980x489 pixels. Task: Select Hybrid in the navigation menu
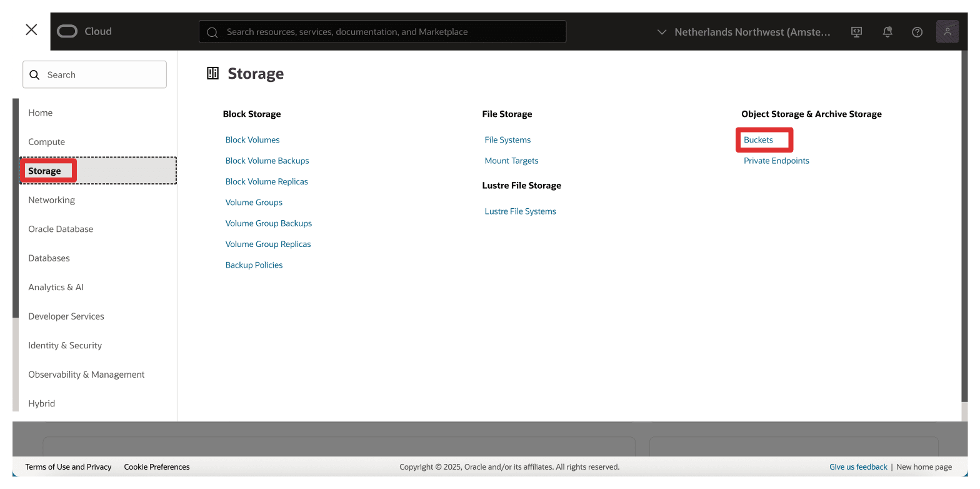click(x=42, y=403)
